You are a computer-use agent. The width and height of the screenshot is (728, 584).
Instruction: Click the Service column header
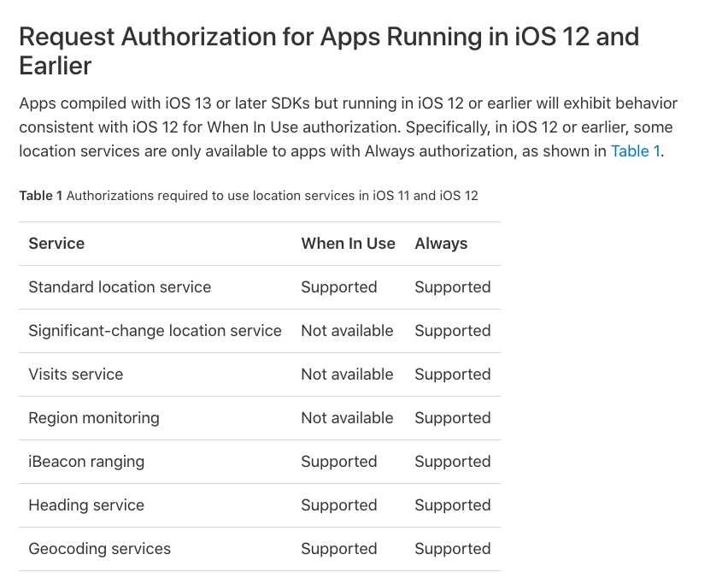pos(56,244)
